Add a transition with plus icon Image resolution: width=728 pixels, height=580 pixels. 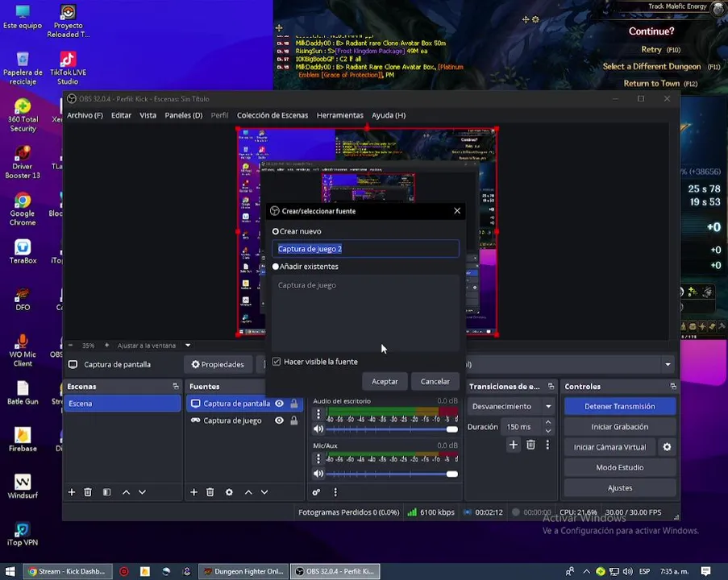coord(513,445)
